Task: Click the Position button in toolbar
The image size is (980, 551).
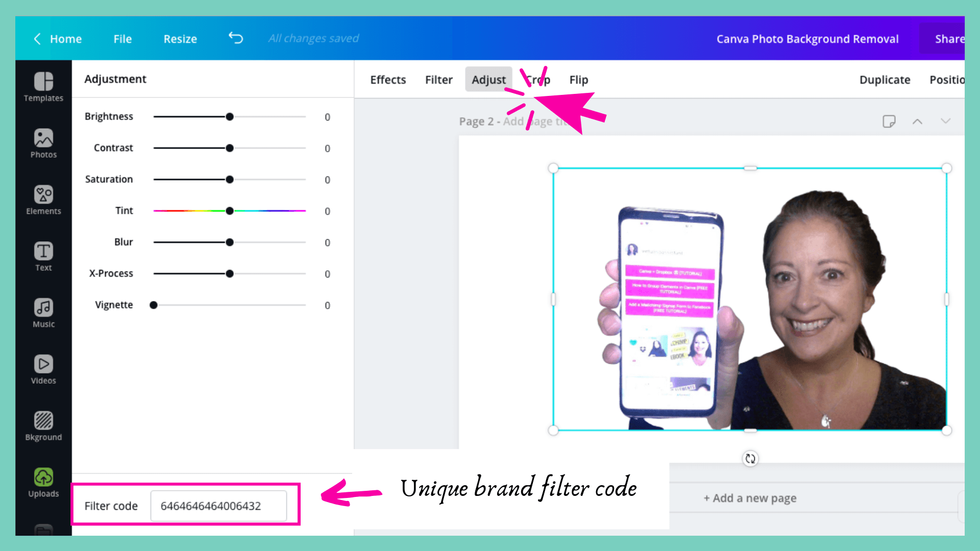Action: (947, 80)
